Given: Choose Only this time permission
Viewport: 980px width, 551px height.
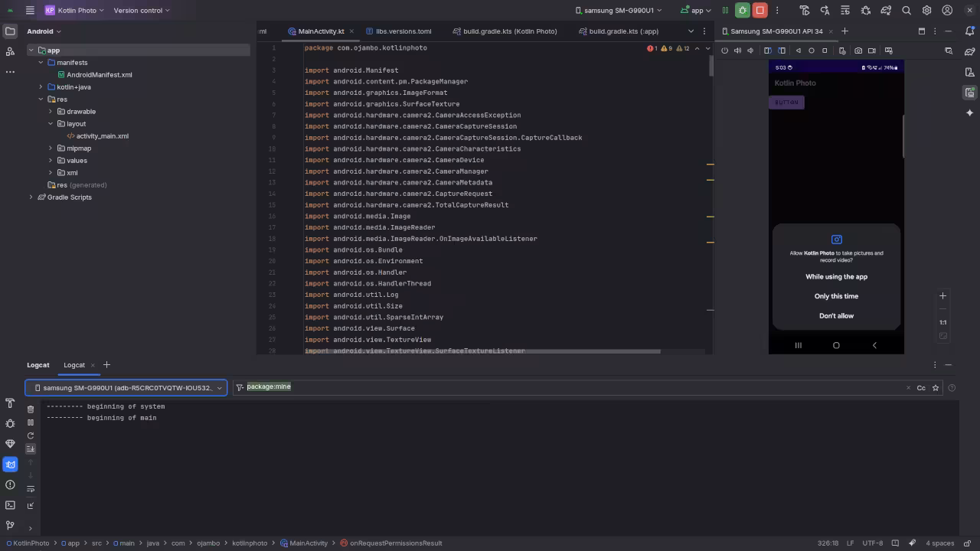Looking at the screenshot, I should 836,296.
